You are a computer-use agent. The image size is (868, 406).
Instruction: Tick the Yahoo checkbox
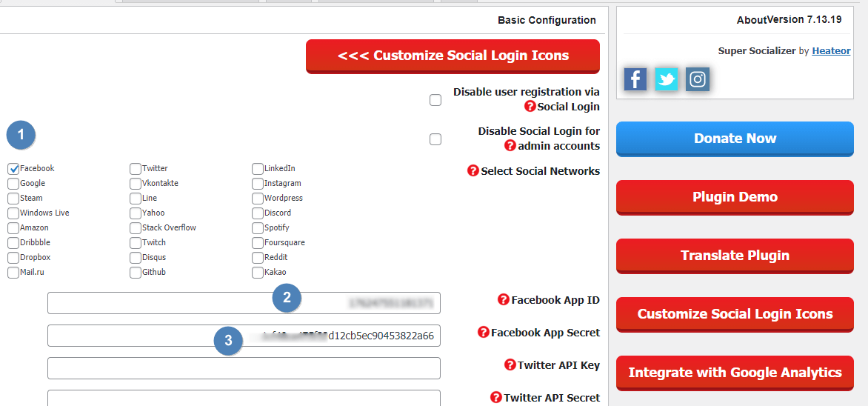tap(135, 214)
